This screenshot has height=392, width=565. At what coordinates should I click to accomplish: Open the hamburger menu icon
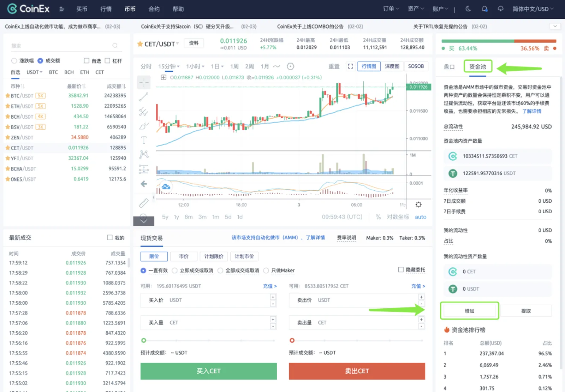[62, 9]
